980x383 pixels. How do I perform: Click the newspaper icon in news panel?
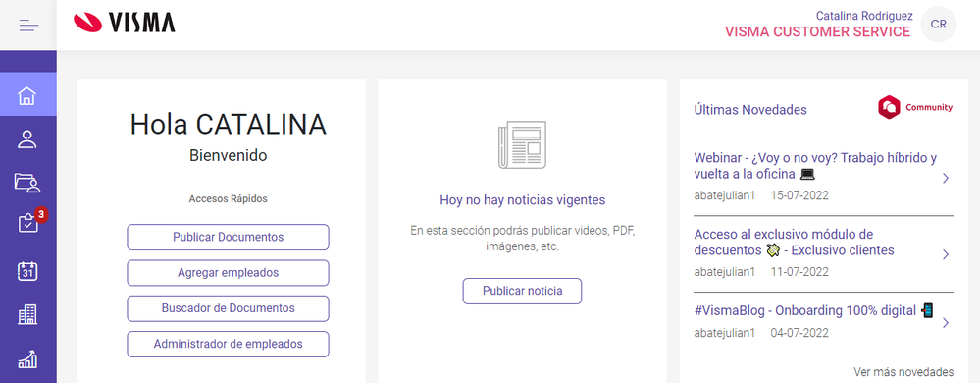pos(522,144)
